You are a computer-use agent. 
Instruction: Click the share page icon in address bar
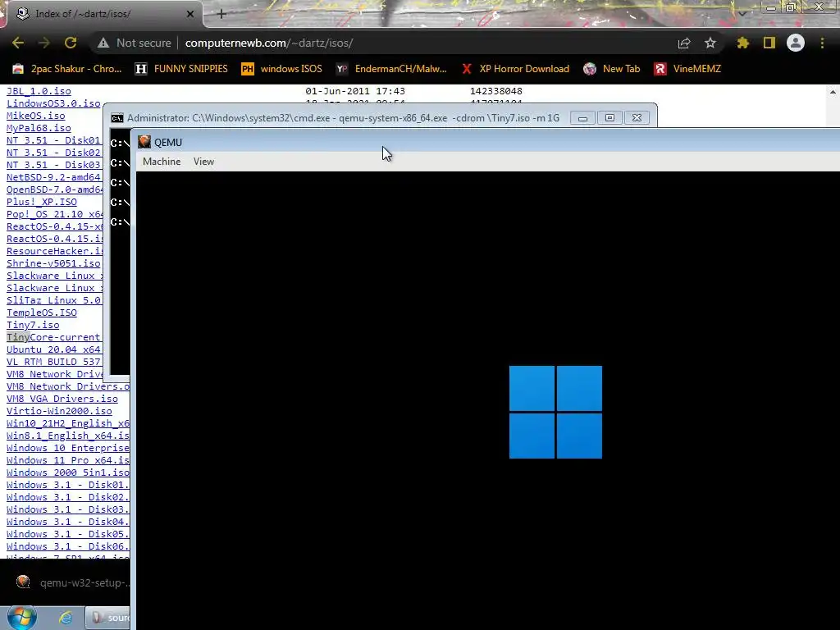[684, 43]
